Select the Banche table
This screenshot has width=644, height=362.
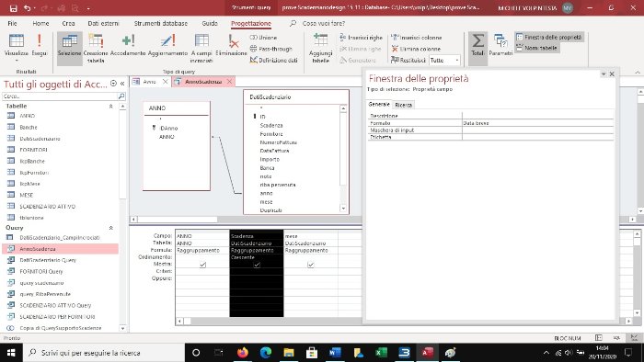point(29,128)
